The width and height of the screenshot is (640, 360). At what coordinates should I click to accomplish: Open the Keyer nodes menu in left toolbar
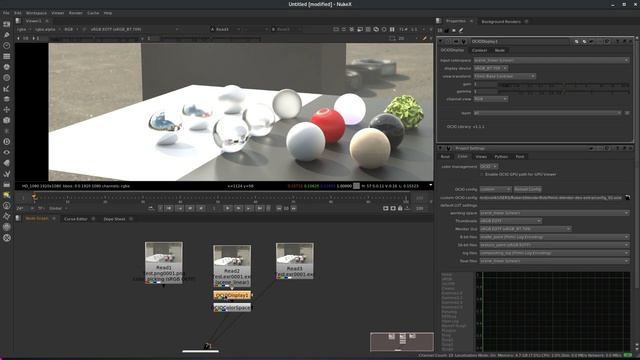[x=7, y=88]
